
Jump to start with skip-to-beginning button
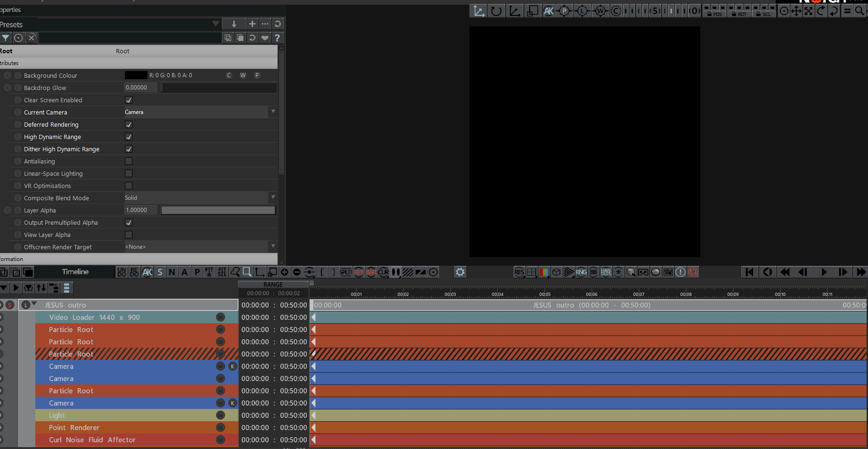pyautogui.click(x=749, y=272)
